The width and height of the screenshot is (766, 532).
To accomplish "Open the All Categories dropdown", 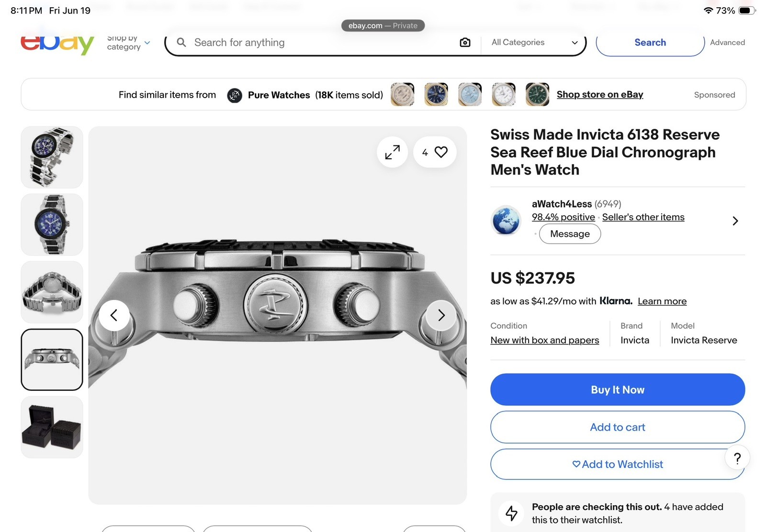I will pyautogui.click(x=534, y=43).
